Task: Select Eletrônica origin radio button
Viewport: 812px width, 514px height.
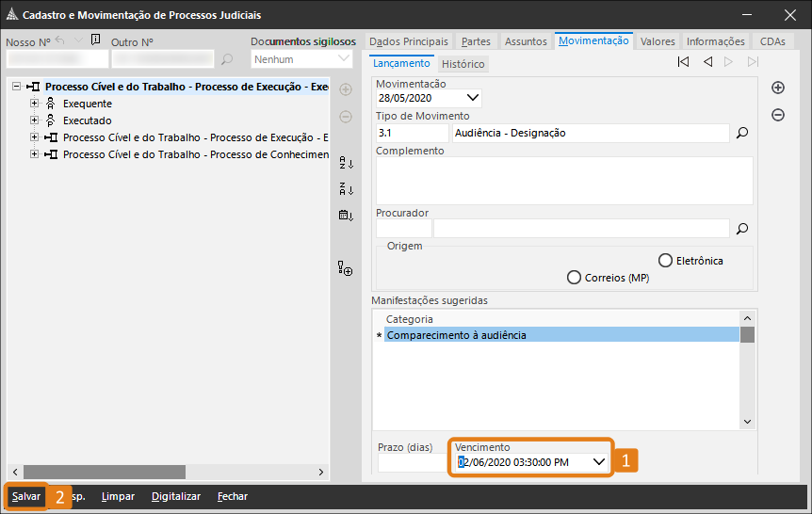Action: 666,260
